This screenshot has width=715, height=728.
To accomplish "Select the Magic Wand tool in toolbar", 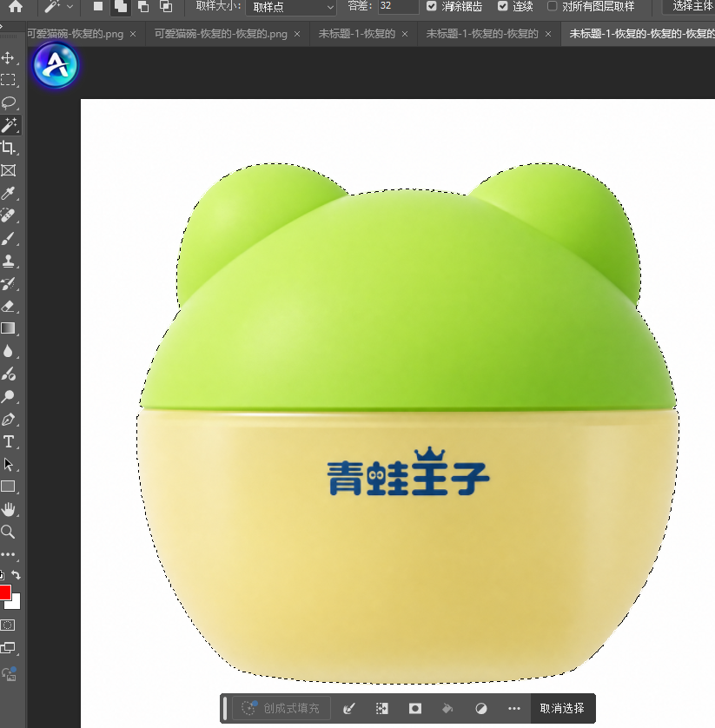I will coord(9,125).
